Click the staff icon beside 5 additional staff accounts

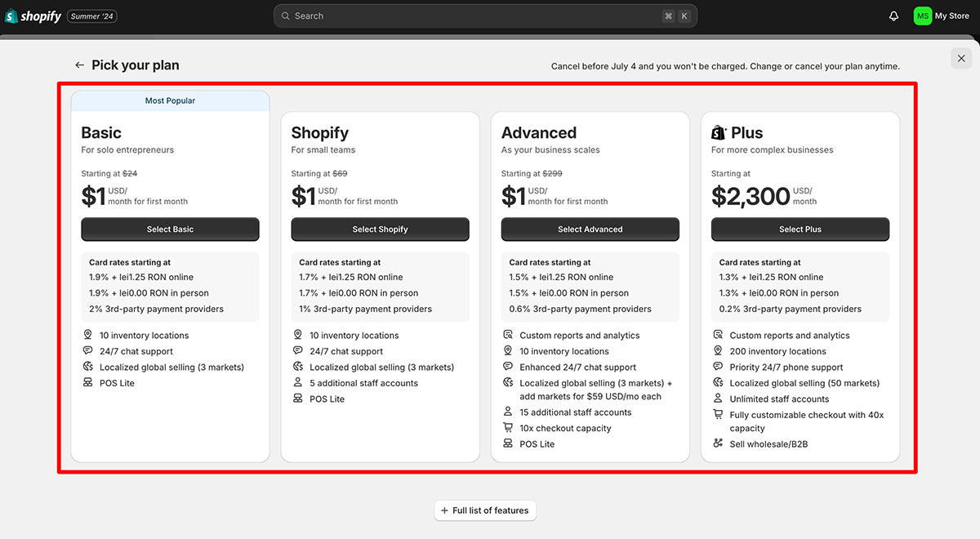tap(296, 382)
